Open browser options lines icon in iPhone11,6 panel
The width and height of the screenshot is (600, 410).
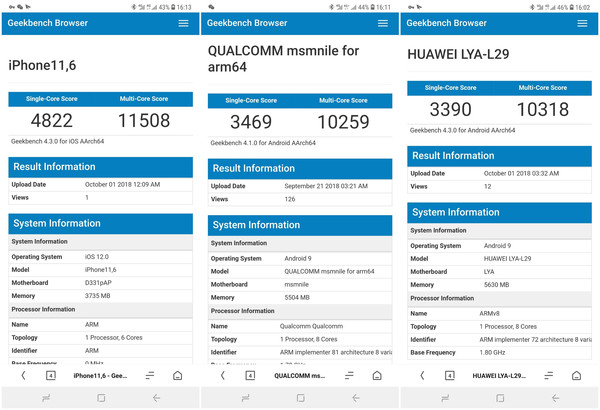pyautogui.click(x=150, y=376)
